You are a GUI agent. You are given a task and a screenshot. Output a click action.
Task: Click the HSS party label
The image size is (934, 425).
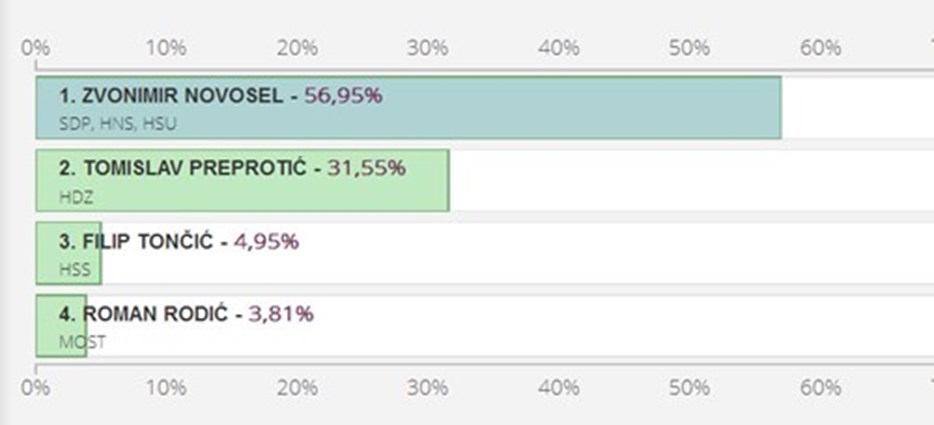tap(75, 271)
